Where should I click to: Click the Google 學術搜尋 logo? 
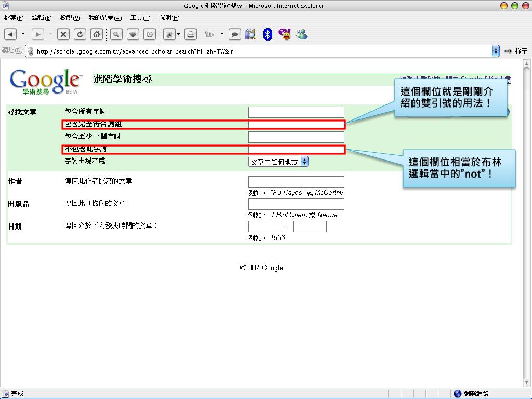coord(46,82)
